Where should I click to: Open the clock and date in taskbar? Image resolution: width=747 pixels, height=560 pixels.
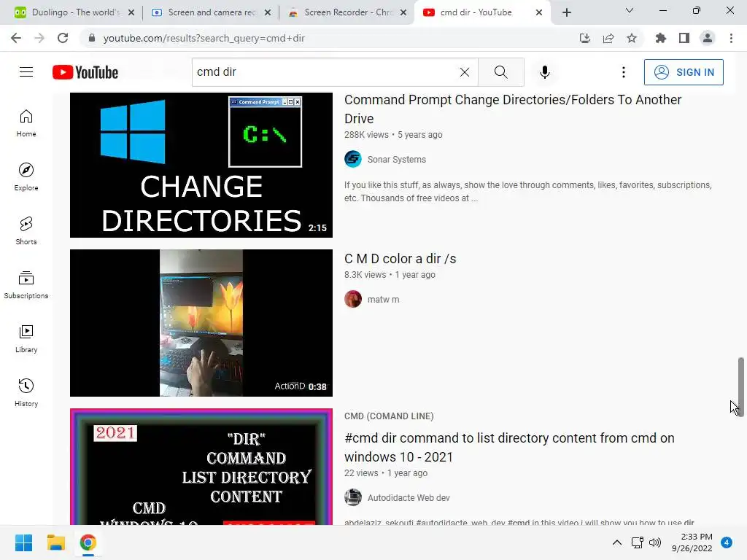[x=692, y=542]
